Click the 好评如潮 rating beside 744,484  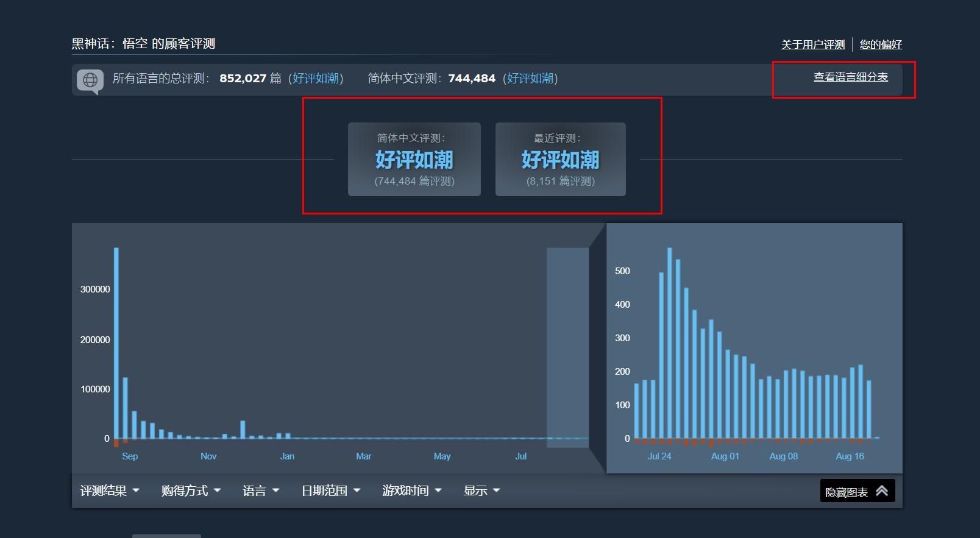[x=530, y=79]
